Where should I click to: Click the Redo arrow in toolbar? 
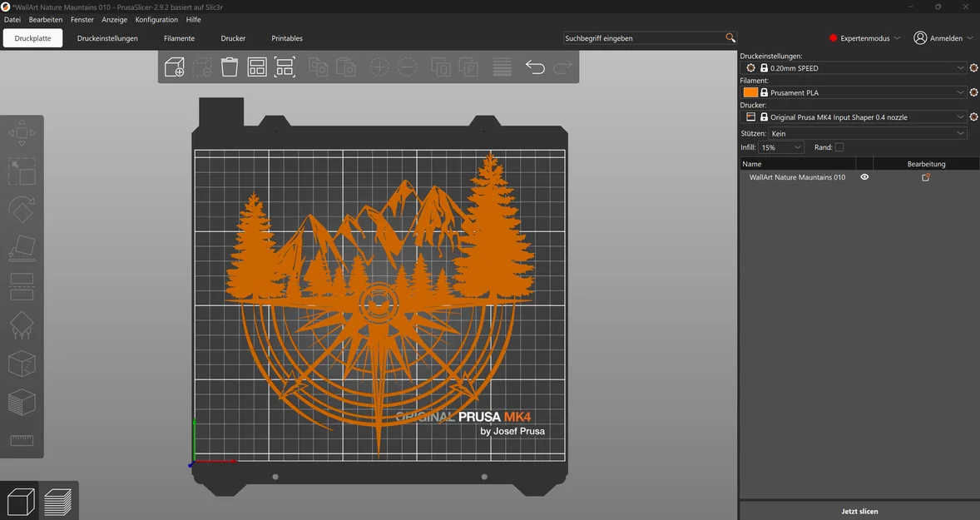tap(562, 67)
